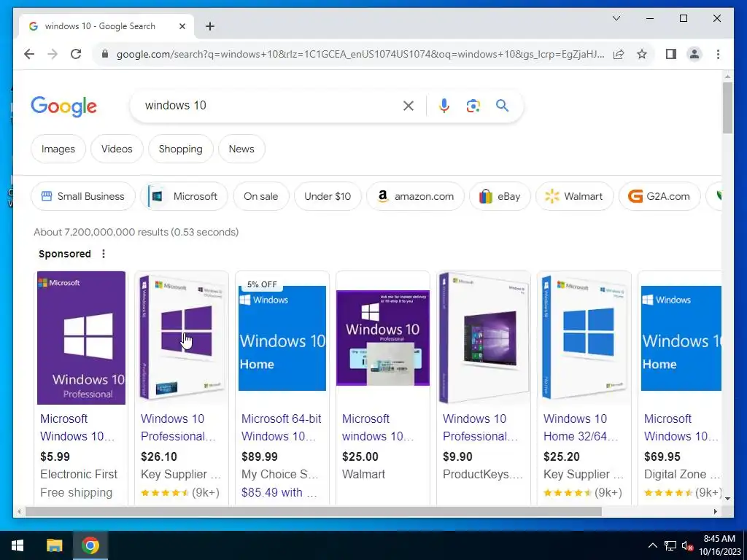
Task: Open a new tab with the plus button
Action: pyautogui.click(x=209, y=26)
